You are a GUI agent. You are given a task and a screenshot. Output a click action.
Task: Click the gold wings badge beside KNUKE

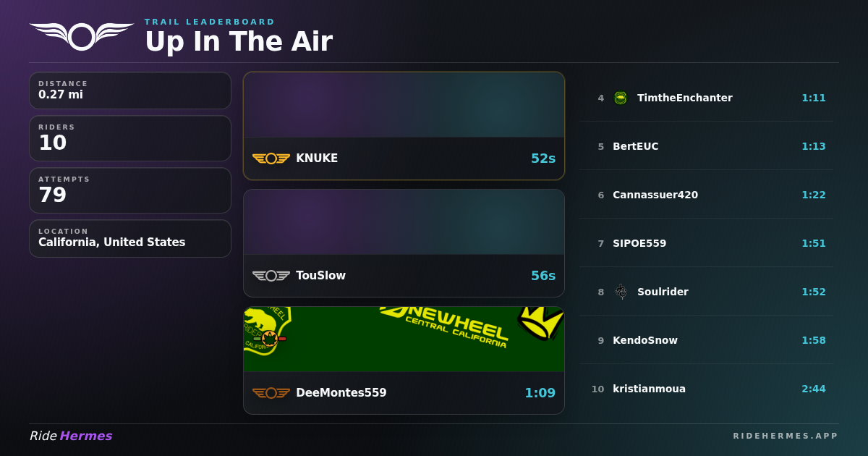(271, 159)
